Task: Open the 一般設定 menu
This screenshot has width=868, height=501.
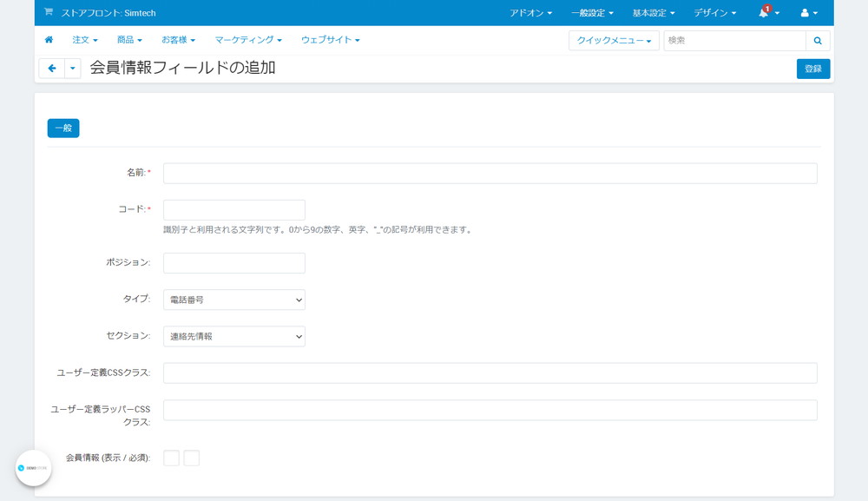Action: coord(592,13)
